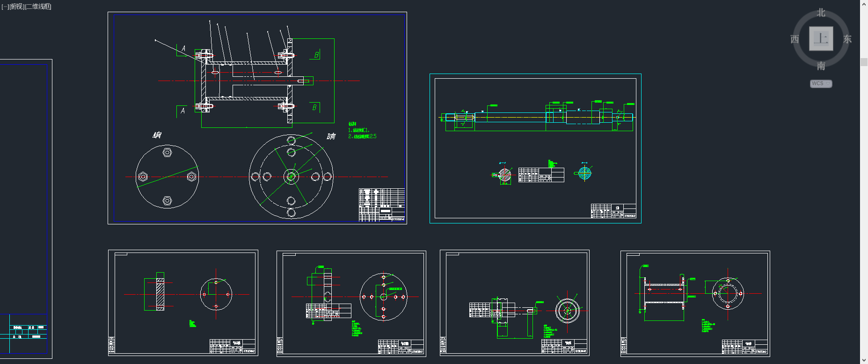Open the [-] viewport controls menu
Viewport: 868px width, 364px height.
pos(5,7)
